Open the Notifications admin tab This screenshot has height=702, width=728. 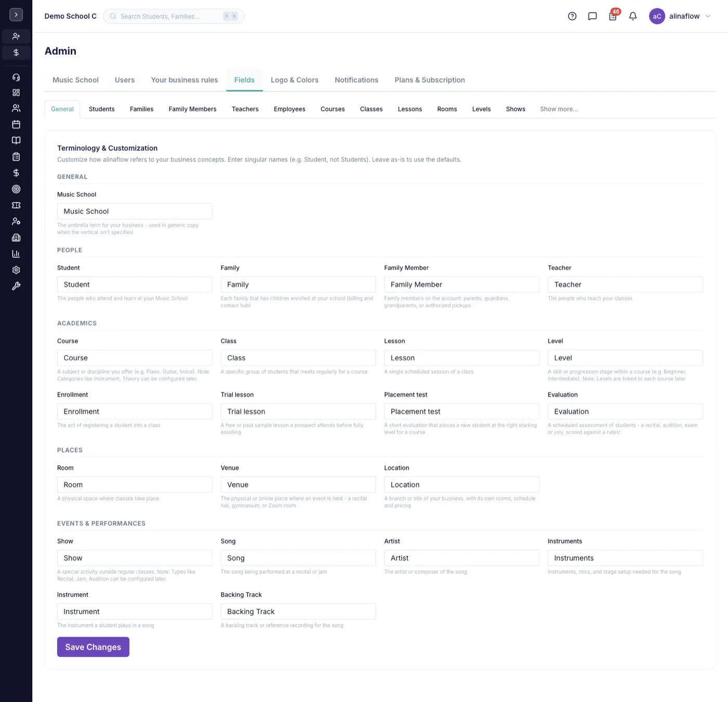[x=357, y=80]
